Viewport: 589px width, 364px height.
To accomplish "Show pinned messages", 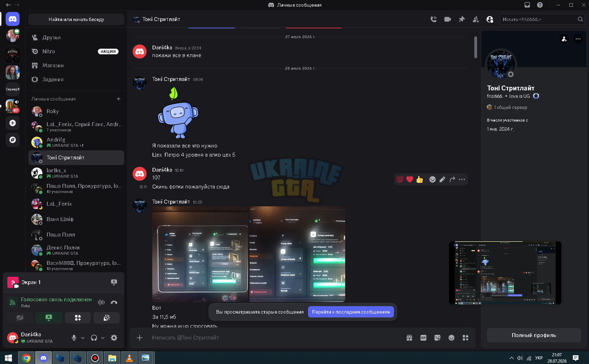I will (462, 19).
